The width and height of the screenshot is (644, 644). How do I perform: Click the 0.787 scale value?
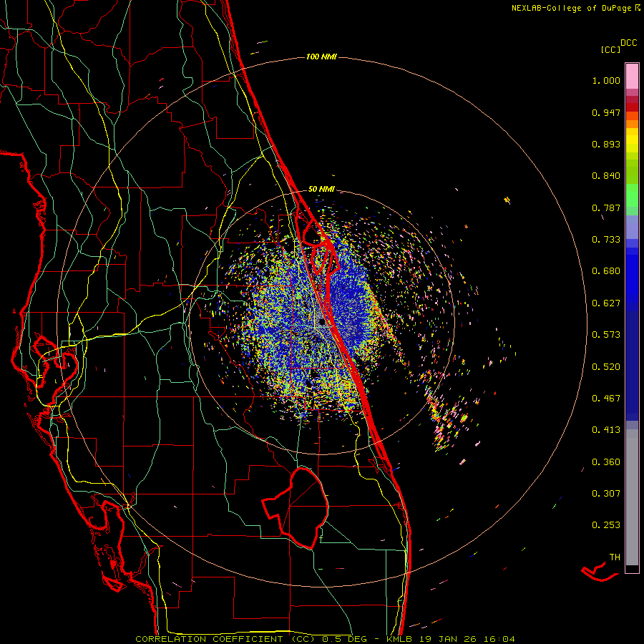pos(606,208)
